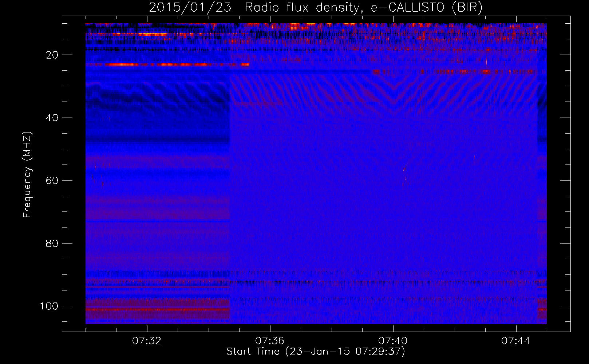Click the 07:32 time tick label
The width and height of the screenshot is (589, 364).
coord(147,341)
